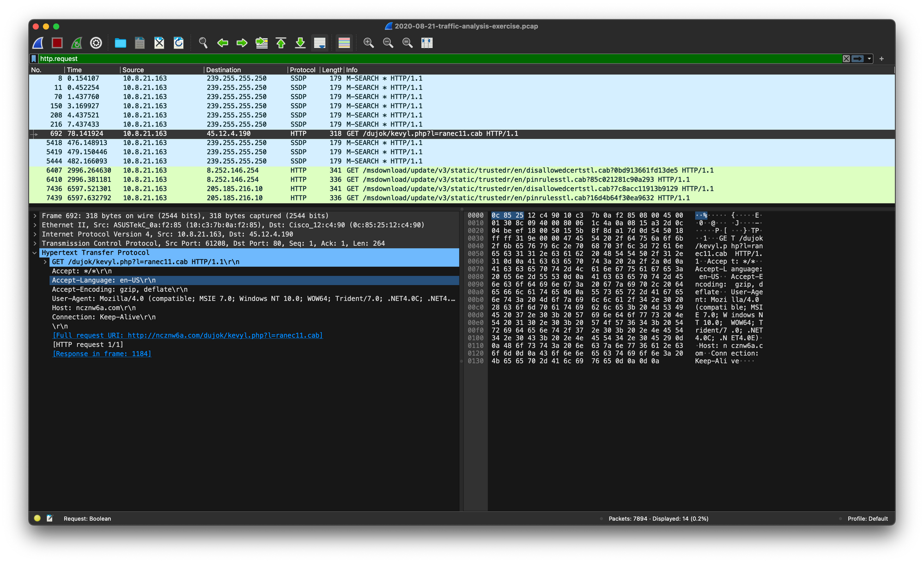924x563 pixels.
Task: Go forward to the next packet (right arrow)
Action: coord(242,43)
